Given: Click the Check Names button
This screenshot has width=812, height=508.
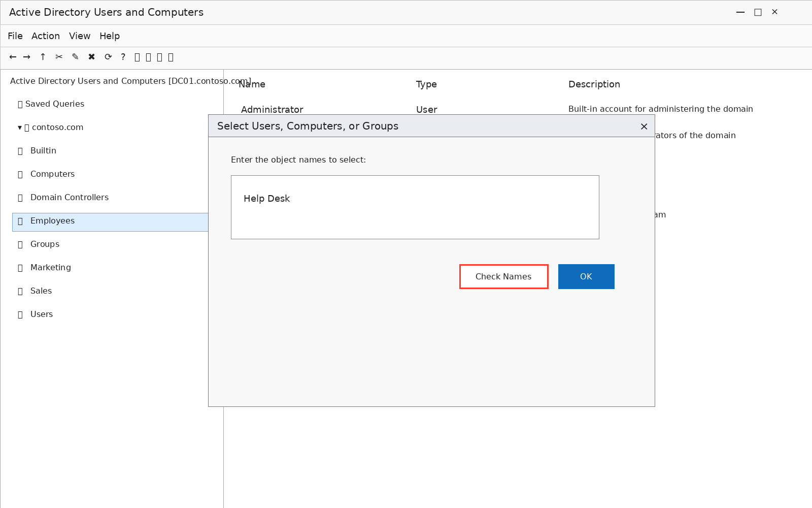Looking at the screenshot, I should coord(503,276).
